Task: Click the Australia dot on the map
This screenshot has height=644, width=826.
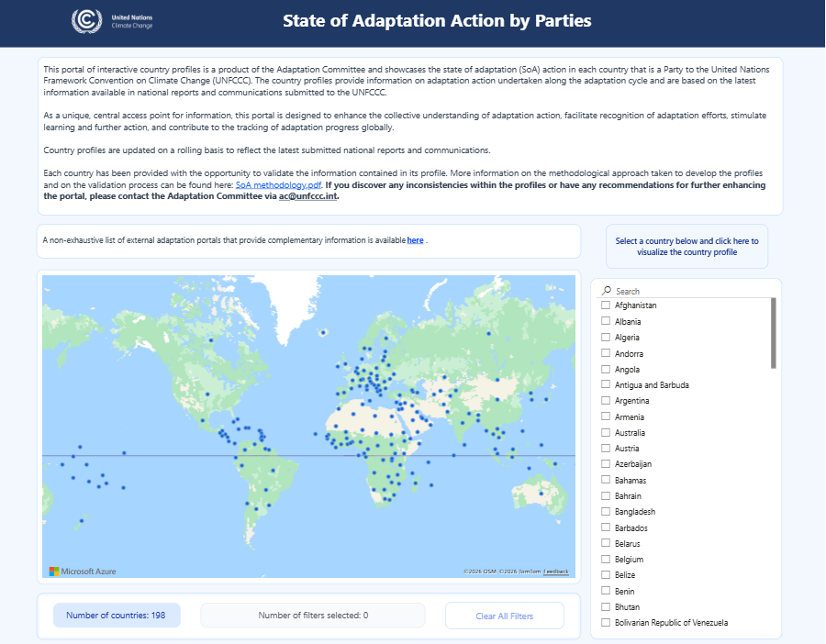Action: click(x=541, y=494)
